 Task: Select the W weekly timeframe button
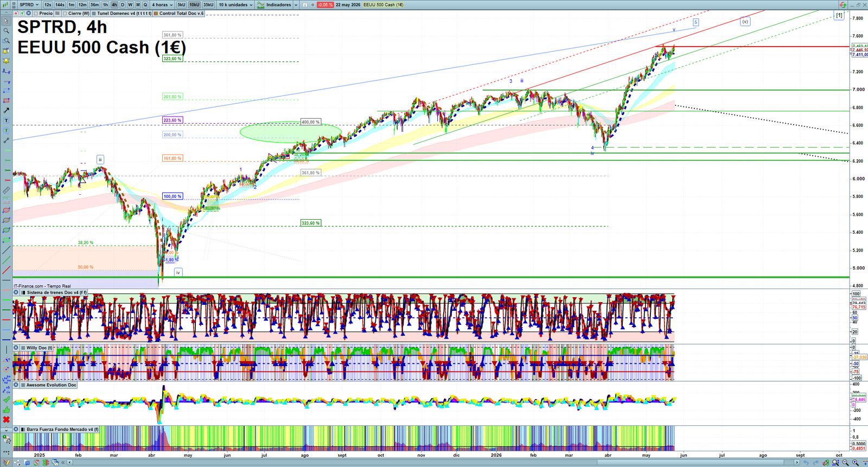130,5
